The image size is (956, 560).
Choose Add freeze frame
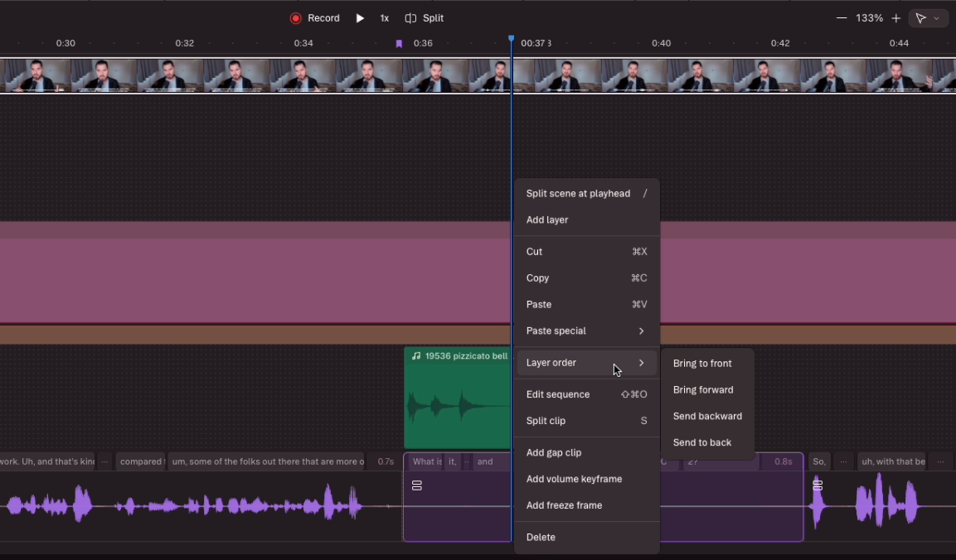pos(586,504)
